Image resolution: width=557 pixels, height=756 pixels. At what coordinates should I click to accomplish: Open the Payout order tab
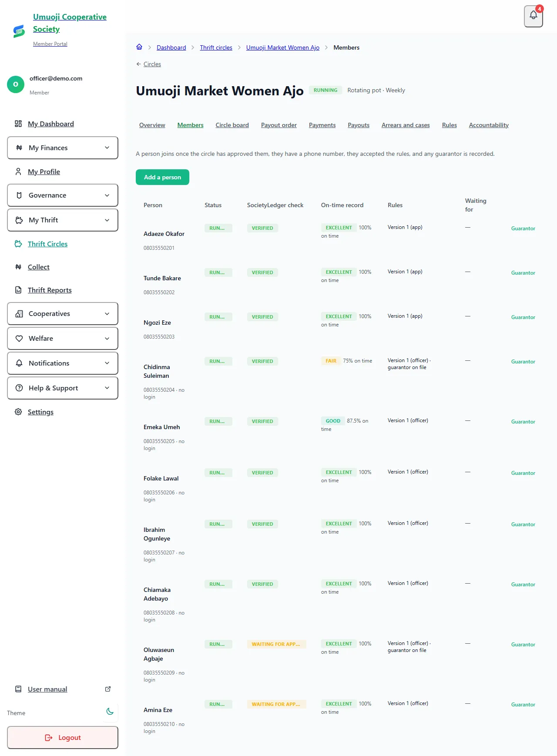(x=279, y=125)
